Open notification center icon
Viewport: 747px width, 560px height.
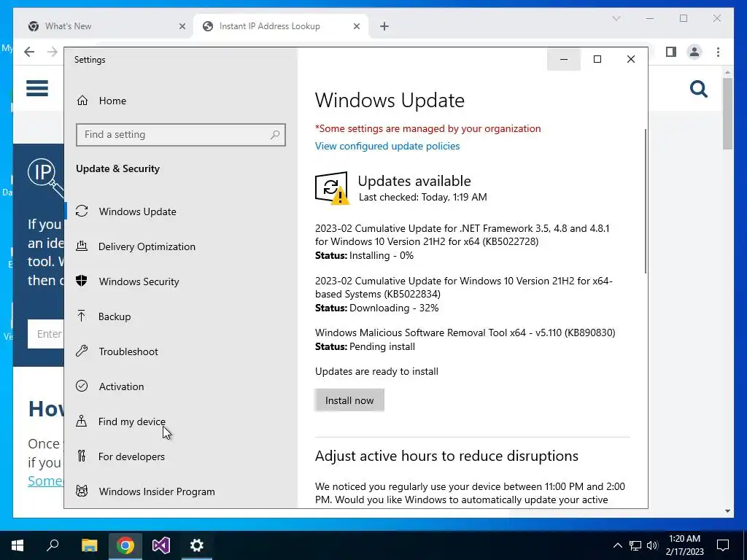(x=723, y=545)
